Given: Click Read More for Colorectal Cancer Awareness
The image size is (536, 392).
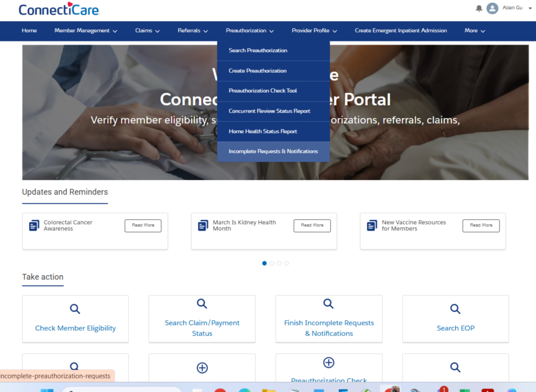Looking at the screenshot, I should pyautogui.click(x=143, y=226).
